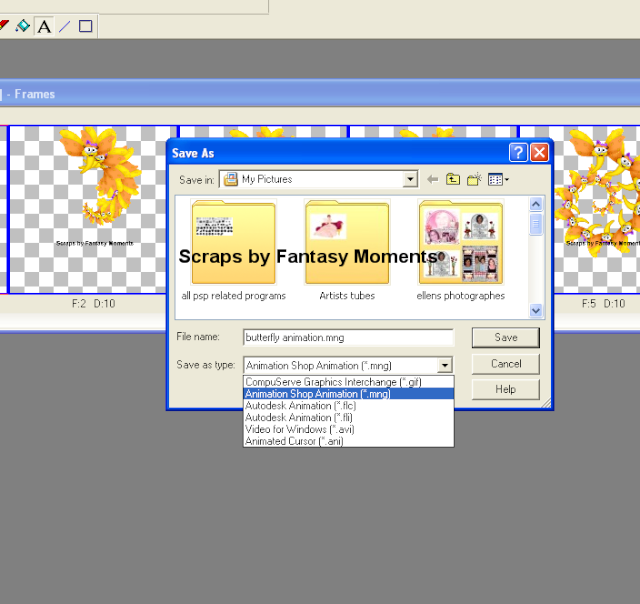The image size is (640, 604).
Task: Choose Animation Shop Animation (*.mng) option
Action: point(348,394)
